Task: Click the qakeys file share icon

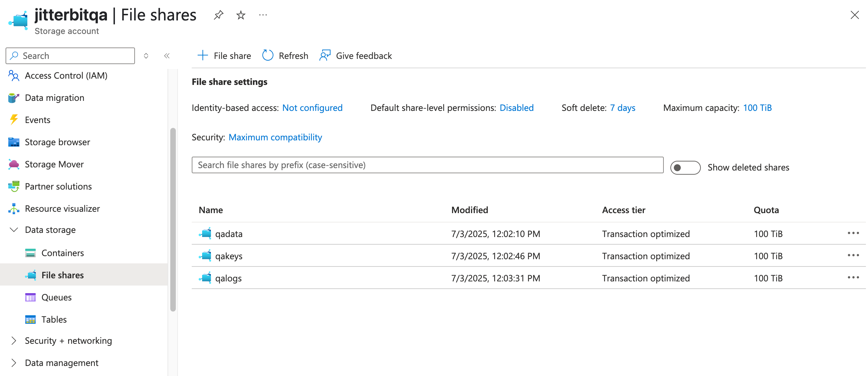Action: coord(206,256)
